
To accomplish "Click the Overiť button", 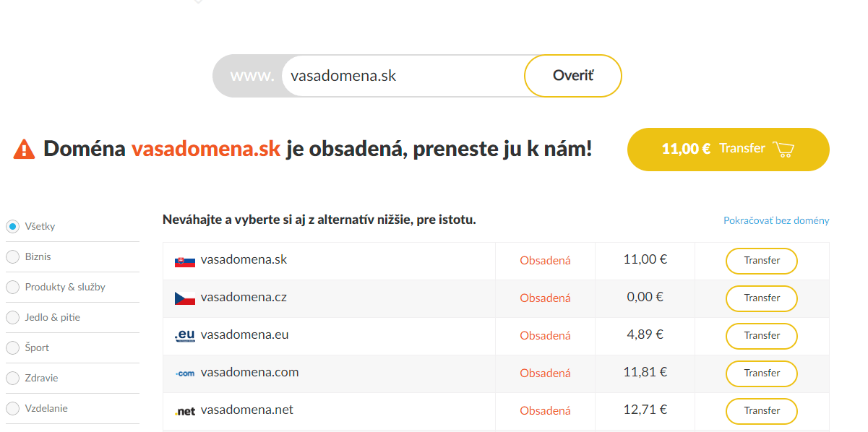I will click(573, 76).
